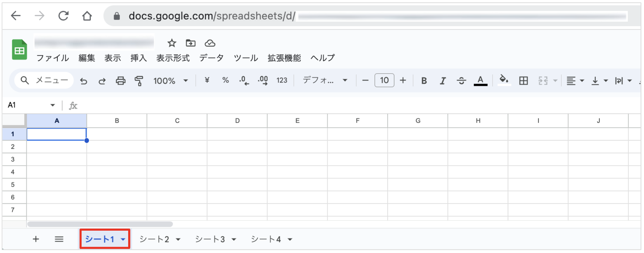Viewport: 644px width, 253px height.
Task: Select the paint format tool
Action: tap(139, 81)
